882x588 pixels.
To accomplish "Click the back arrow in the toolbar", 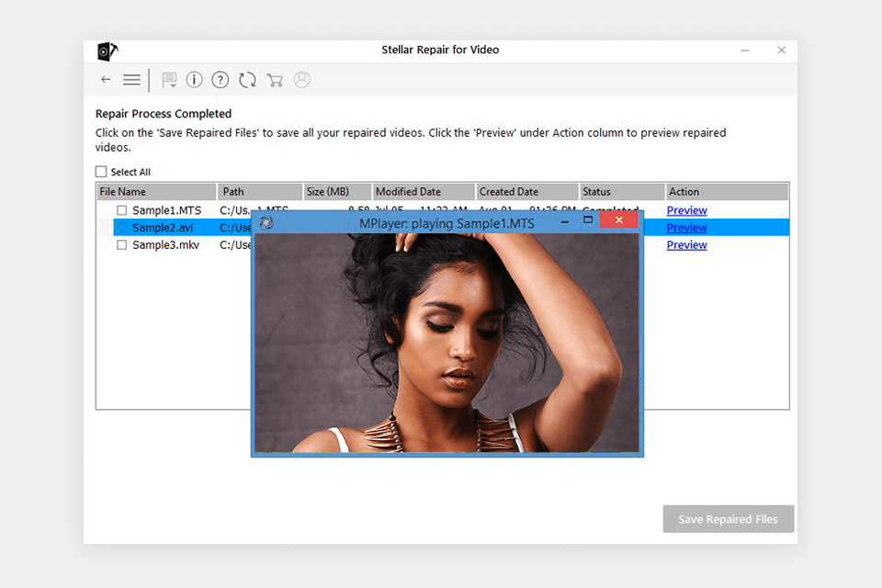I will (x=106, y=80).
